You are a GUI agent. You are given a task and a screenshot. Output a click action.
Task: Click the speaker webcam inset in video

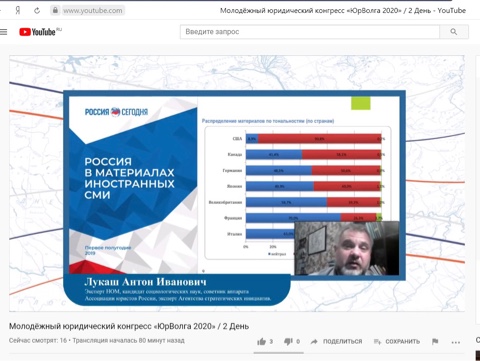(347, 248)
